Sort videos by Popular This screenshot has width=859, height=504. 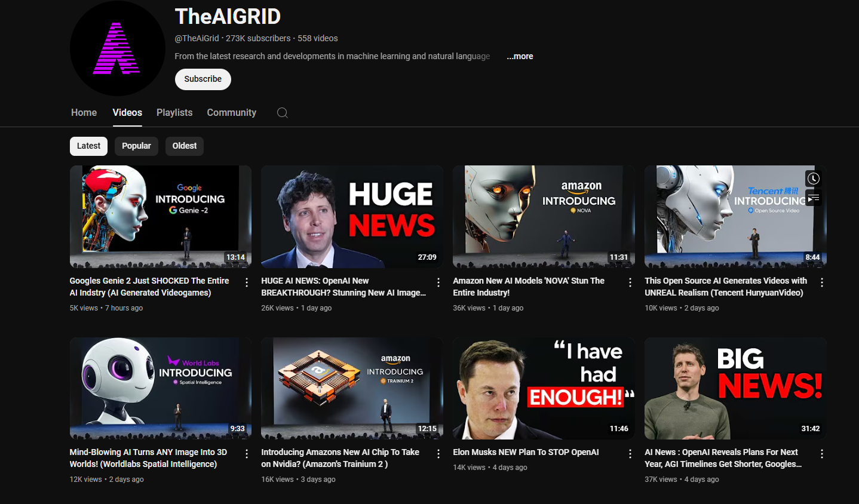coord(136,146)
